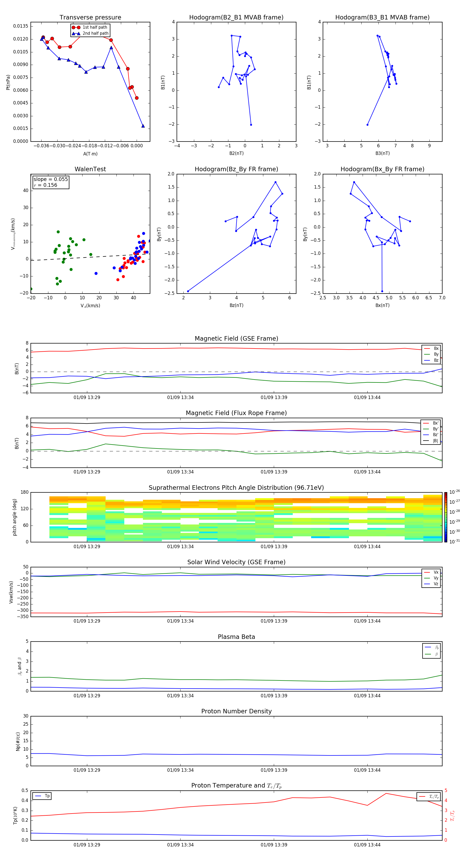Click the '1st half path' legend entry

90,27
